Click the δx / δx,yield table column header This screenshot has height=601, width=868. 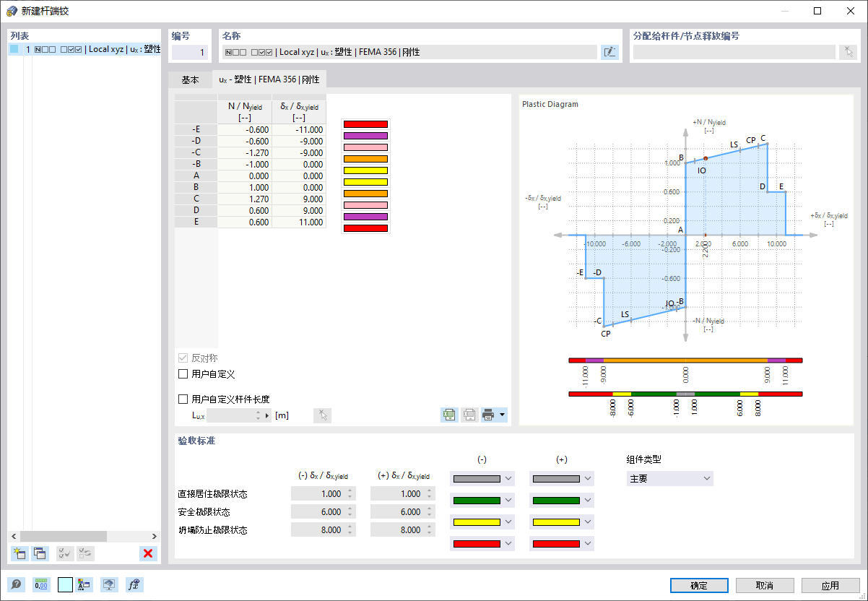click(x=299, y=112)
